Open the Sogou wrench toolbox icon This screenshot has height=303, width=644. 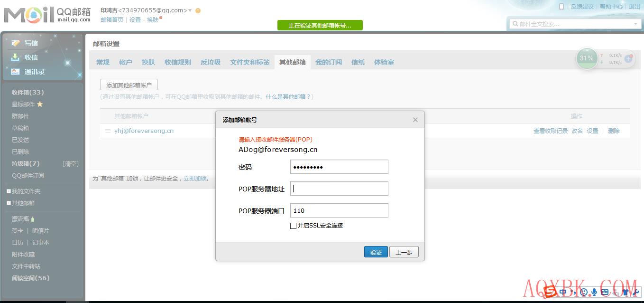(x=636, y=292)
